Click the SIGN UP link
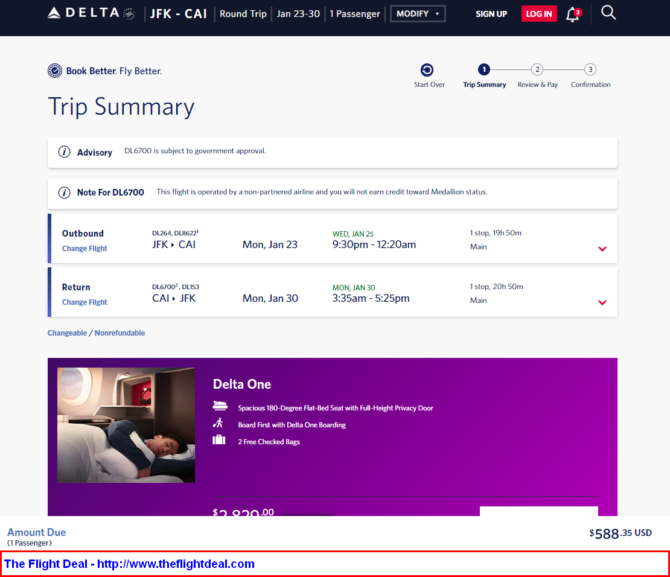Viewport: 670px width, 577px height. [491, 14]
